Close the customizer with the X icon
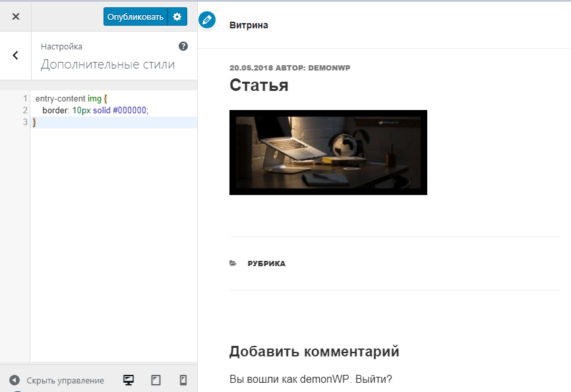The height and width of the screenshot is (392, 571). [x=16, y=16]
